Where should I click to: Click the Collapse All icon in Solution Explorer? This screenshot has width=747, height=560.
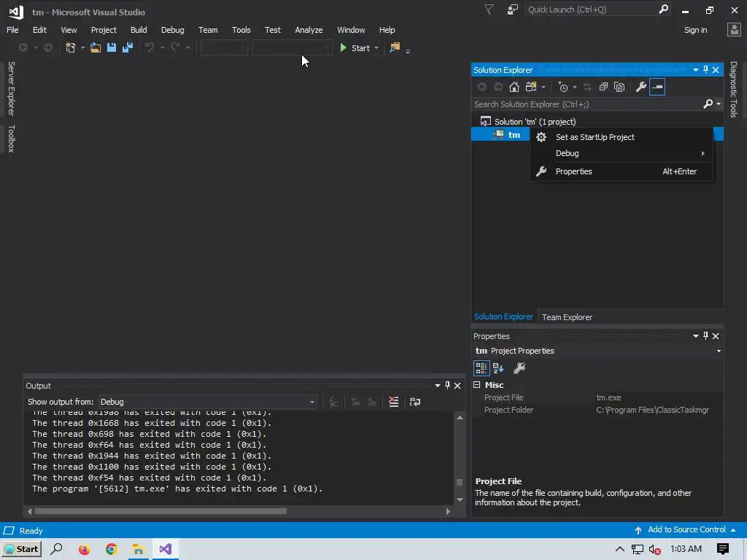(603, 87)
